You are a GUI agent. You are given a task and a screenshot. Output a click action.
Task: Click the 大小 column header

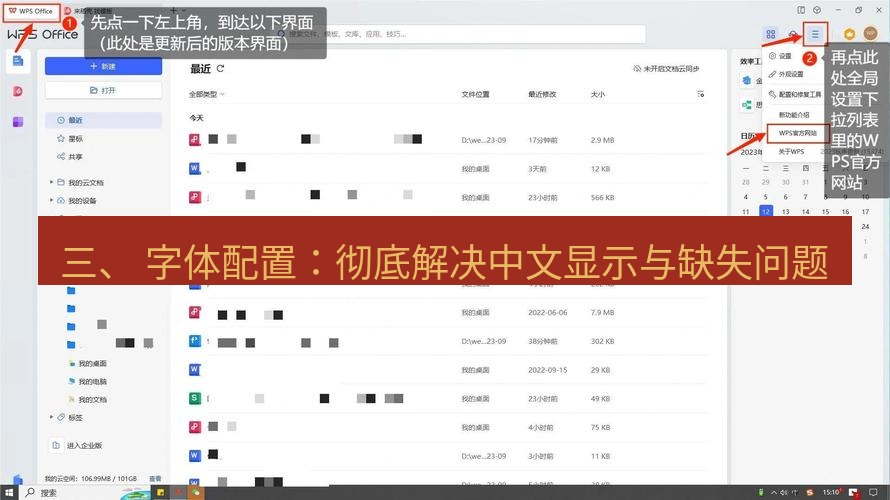598,94
